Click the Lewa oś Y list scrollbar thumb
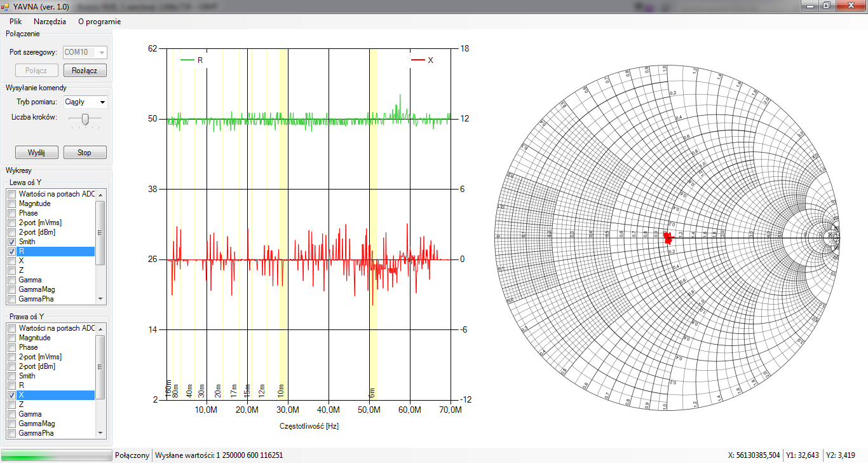Viewport: 868px width, 463px height. 100,232
